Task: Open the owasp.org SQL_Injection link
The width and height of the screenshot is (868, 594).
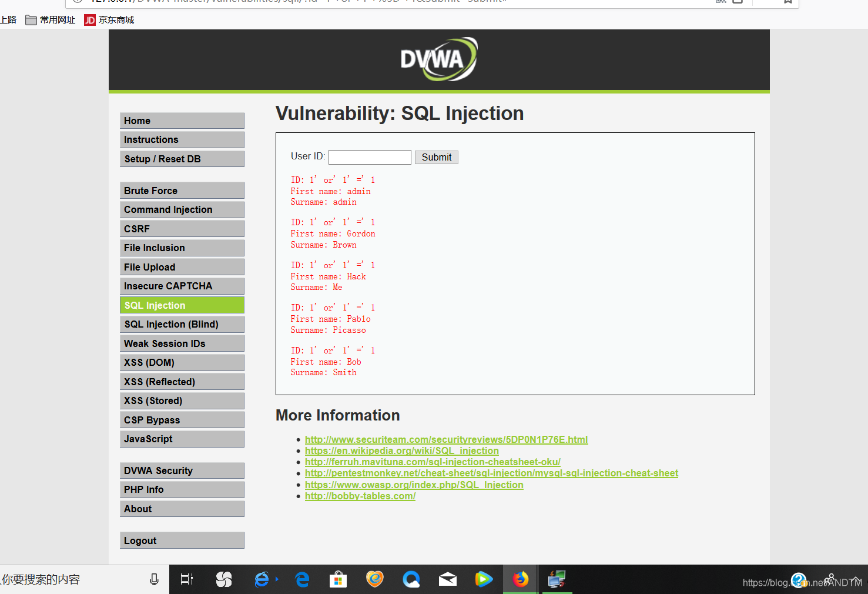Action: click(x=414, y=485)
